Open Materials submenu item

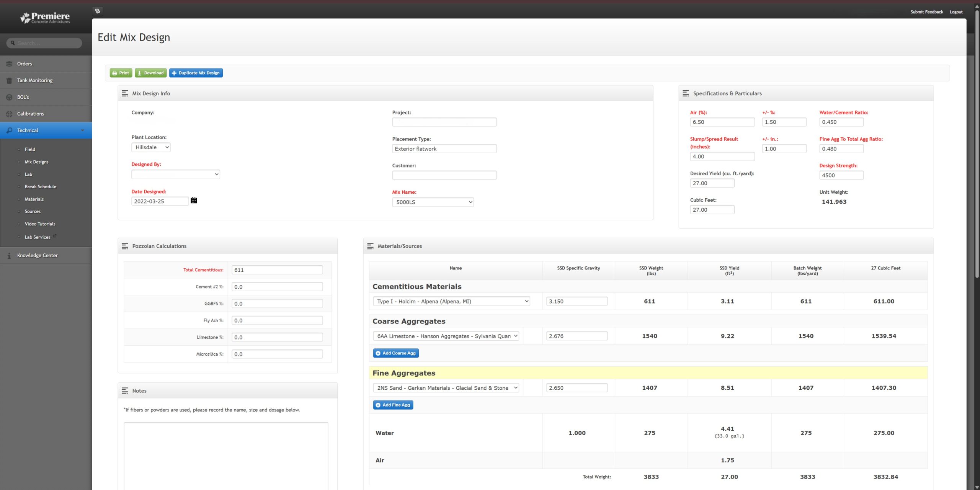point(34,199)
